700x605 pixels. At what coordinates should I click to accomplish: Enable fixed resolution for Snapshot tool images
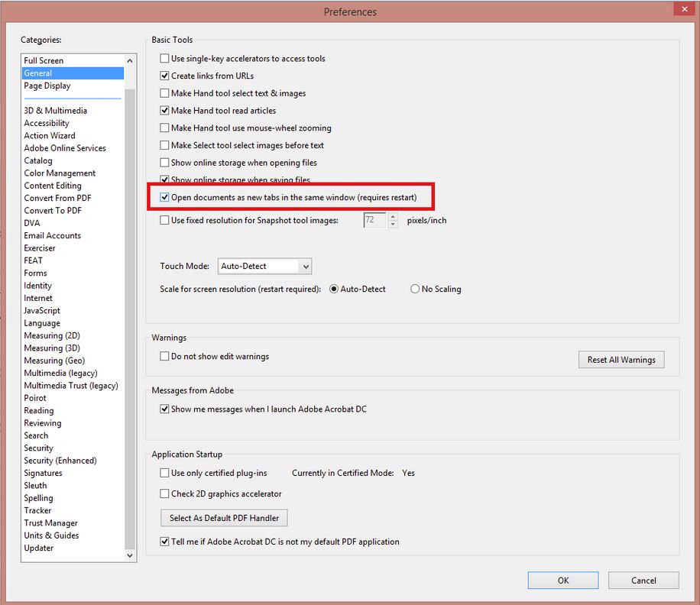(164, 220)
